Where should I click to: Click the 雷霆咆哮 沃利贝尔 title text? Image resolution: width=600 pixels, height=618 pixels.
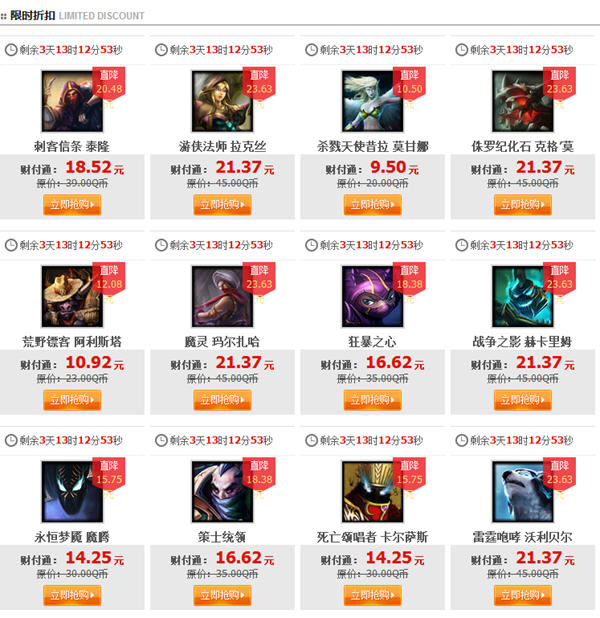[523, 537]
